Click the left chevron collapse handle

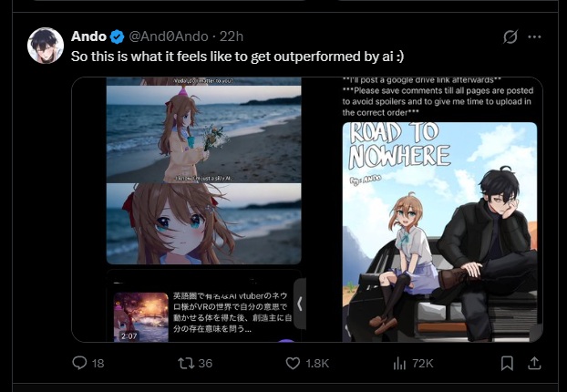pyautogui.click(x=300, y=304)
